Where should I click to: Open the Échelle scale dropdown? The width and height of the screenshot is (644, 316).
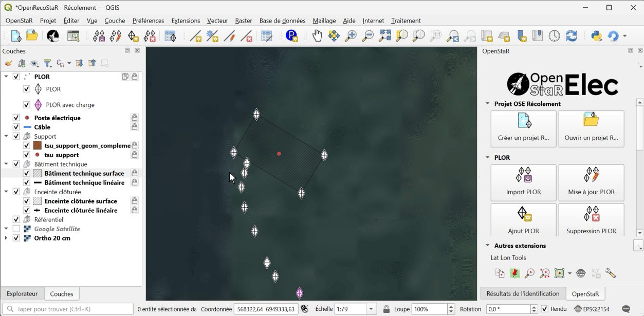pyautogui.click(x=372, y=309)
